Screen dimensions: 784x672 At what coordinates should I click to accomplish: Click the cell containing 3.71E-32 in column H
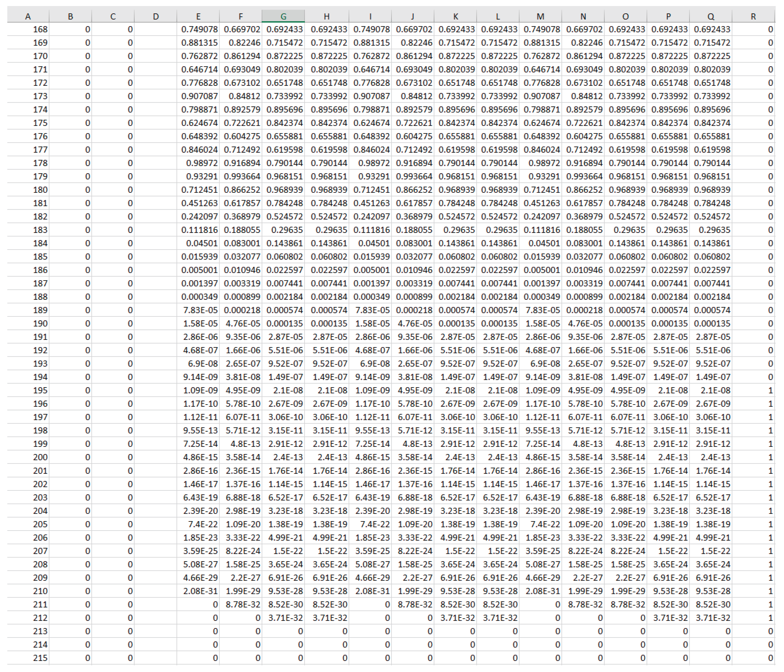(x=326, y=618)
